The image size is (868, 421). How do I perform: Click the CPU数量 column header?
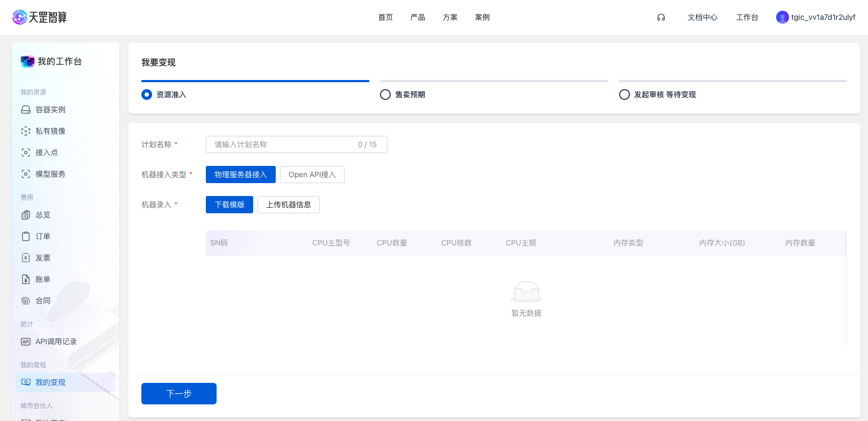point(392,243)
